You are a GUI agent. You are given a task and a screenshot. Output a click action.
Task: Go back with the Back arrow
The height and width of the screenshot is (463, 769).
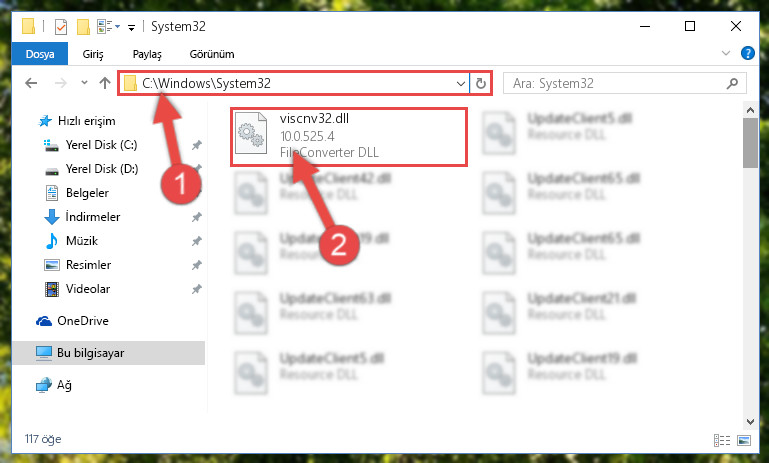31,83
